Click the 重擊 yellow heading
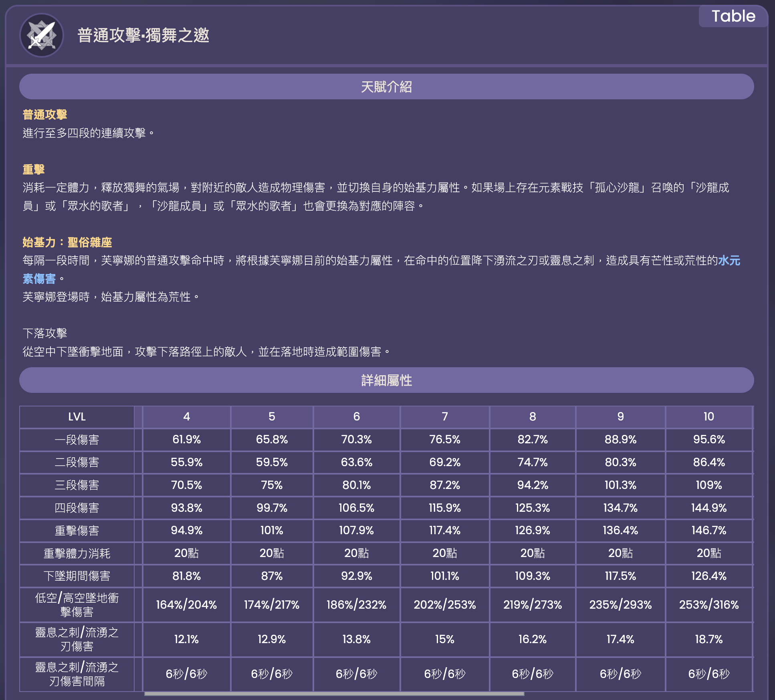 click(x=34, y=169)
